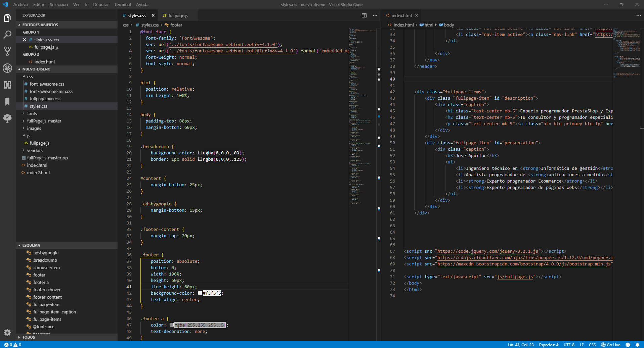Change the LF end of line setting

[x=582, y=345]
